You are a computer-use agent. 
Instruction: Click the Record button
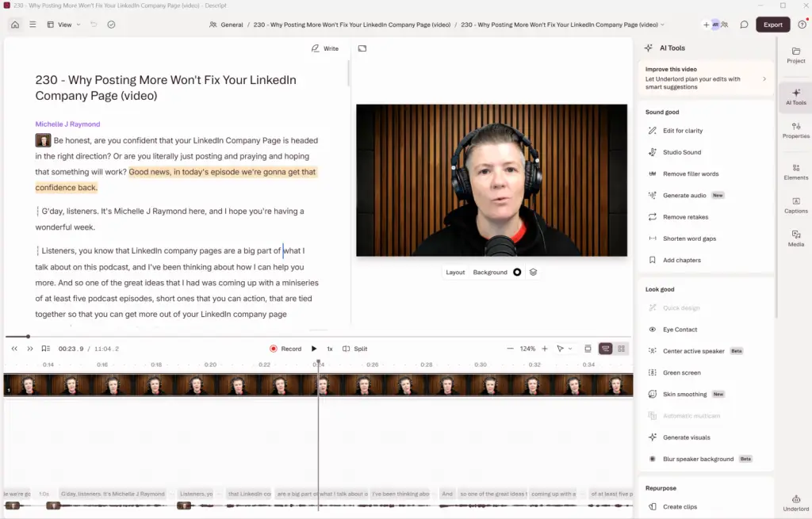(x=285, y=349)
